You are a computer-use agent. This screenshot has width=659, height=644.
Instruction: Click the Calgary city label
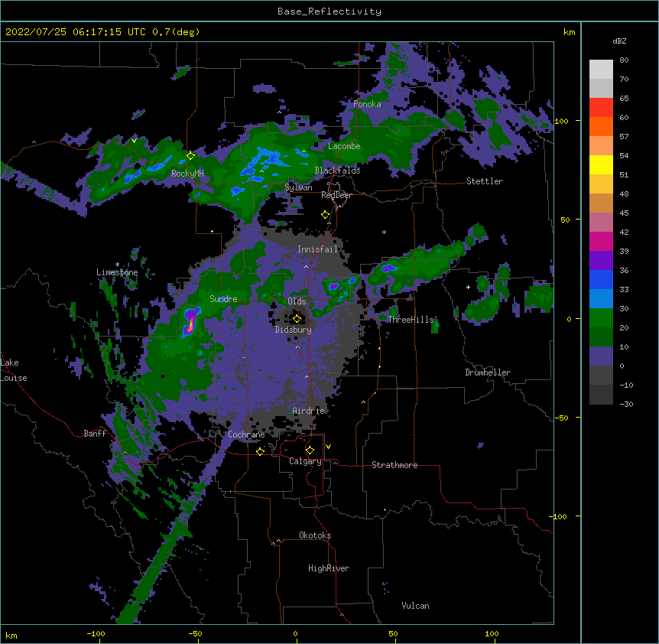tap(305, 461)
